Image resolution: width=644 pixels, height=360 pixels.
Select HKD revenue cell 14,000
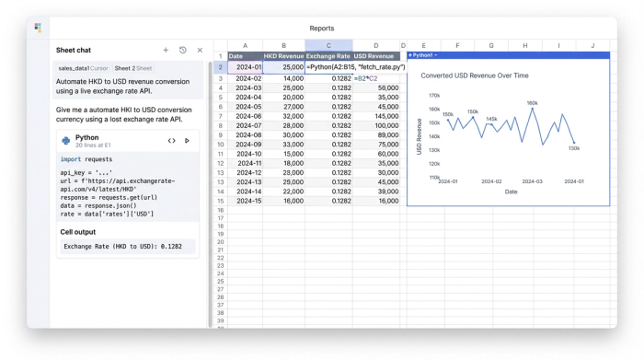tap(283, 78)
